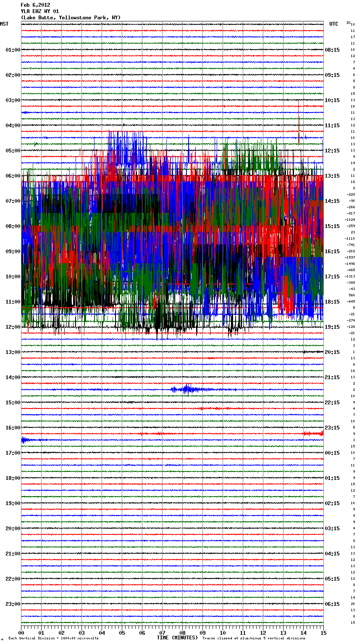Screen dimensions: 357x644
Task: Select the date text "Feb 6,2012"
Action: [35, 5]
